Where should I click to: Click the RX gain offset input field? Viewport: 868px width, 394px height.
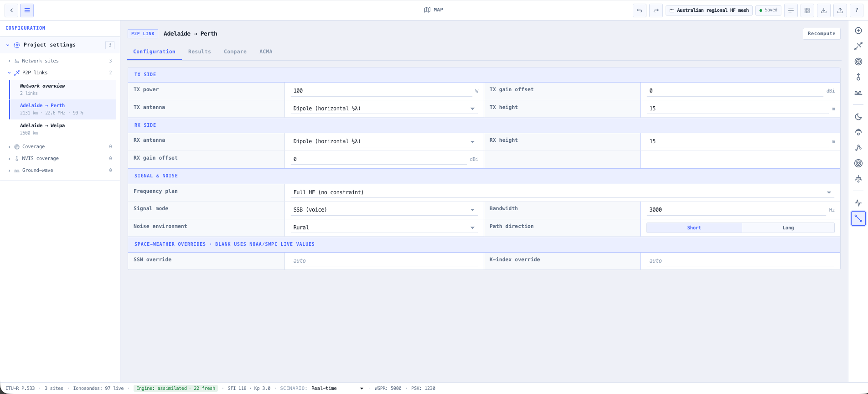pyautogui.click(x=378, y=159)
